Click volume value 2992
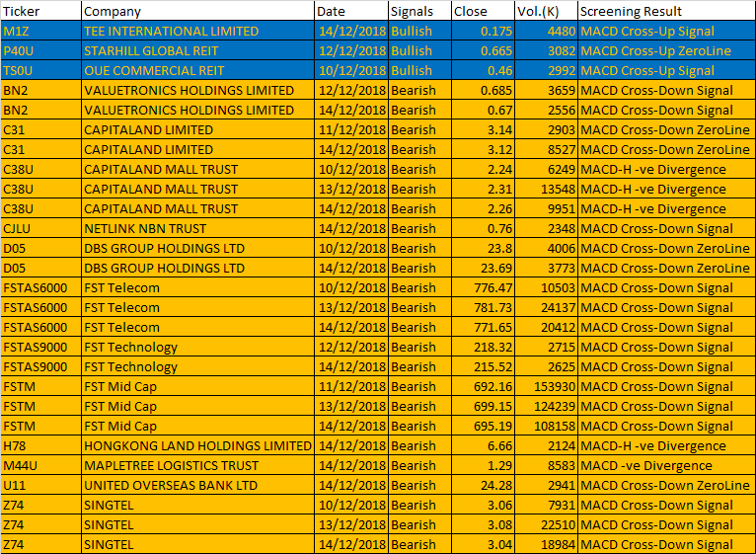 [546, 70]
